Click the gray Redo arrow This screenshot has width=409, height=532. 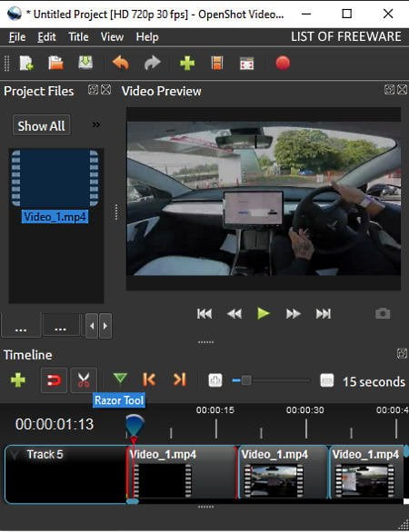click(152, 64)
